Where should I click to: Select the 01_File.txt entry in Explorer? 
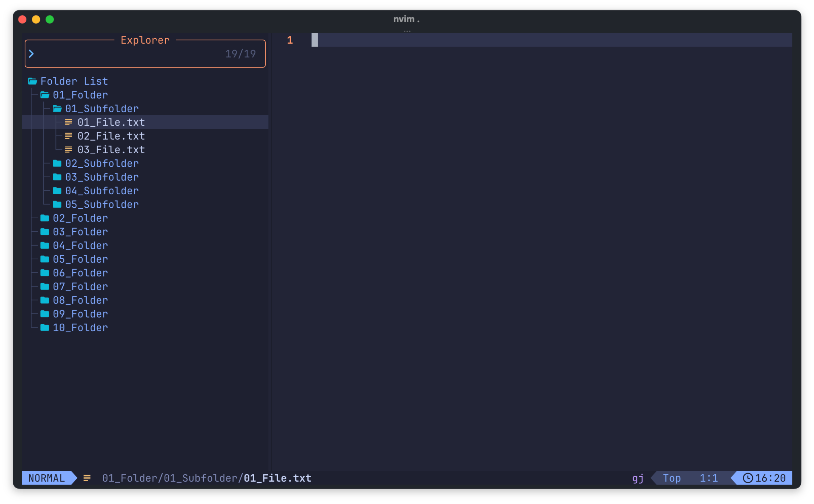click(111, 122)
